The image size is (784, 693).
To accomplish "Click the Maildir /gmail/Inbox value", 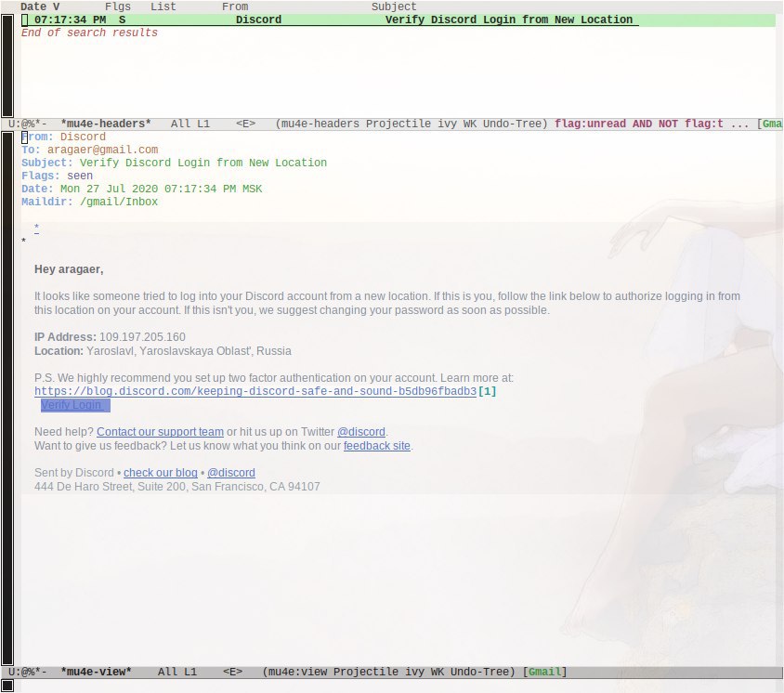I will coord(119,202).
